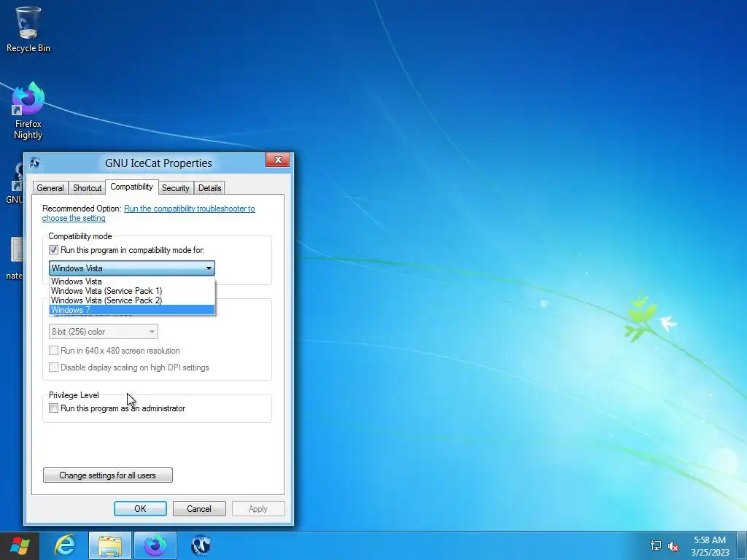Click Change settings for all users
The height and width of the screenshot is (560, 747).
coord(108,475)
